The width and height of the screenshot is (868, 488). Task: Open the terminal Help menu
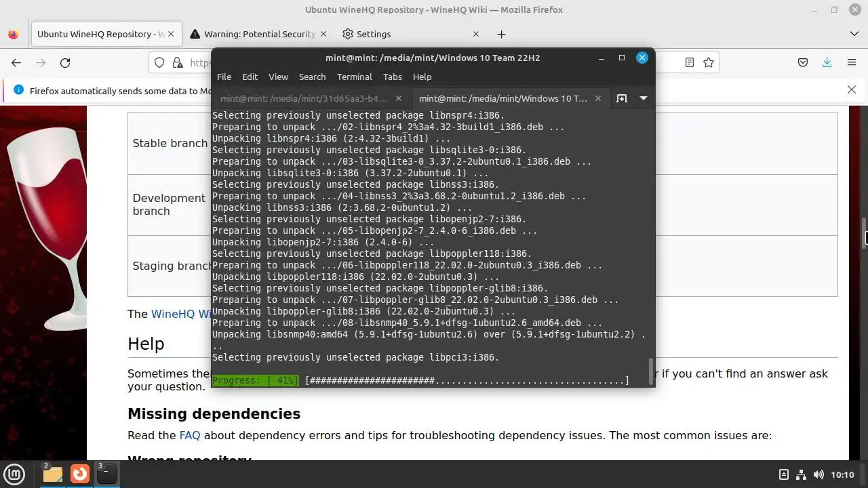[x=422, y=77]
